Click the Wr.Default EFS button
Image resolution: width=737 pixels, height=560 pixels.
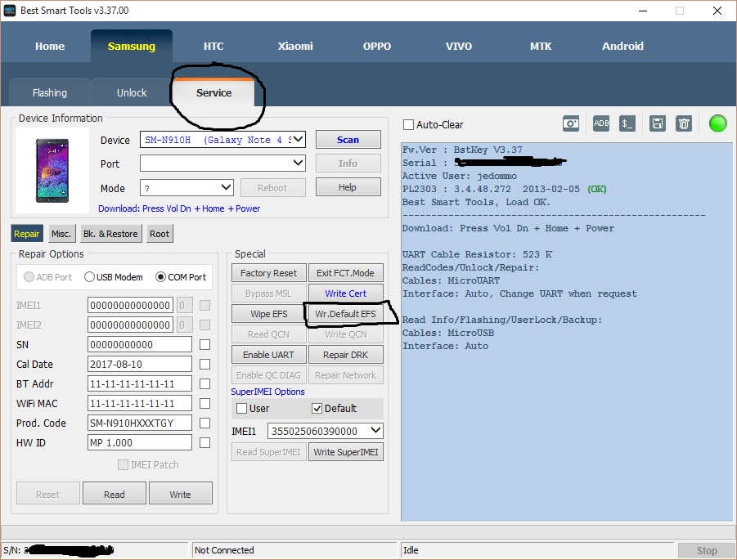click(345, 314)
